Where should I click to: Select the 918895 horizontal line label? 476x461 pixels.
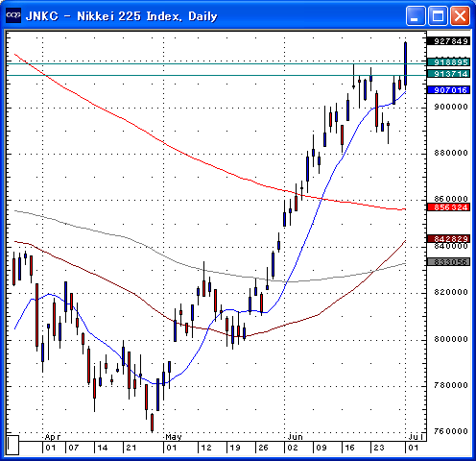tap(448, 62)
